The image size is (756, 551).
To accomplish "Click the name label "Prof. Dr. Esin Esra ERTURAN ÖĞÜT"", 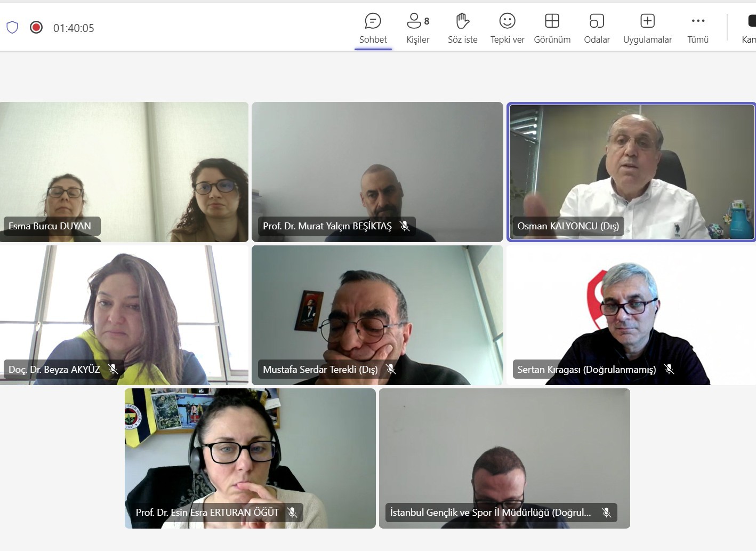I will [207, 513].
